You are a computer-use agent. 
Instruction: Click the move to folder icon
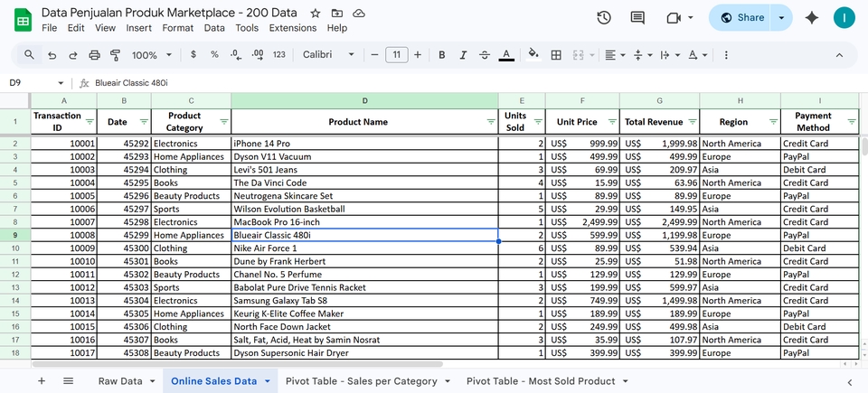(336, 14)
